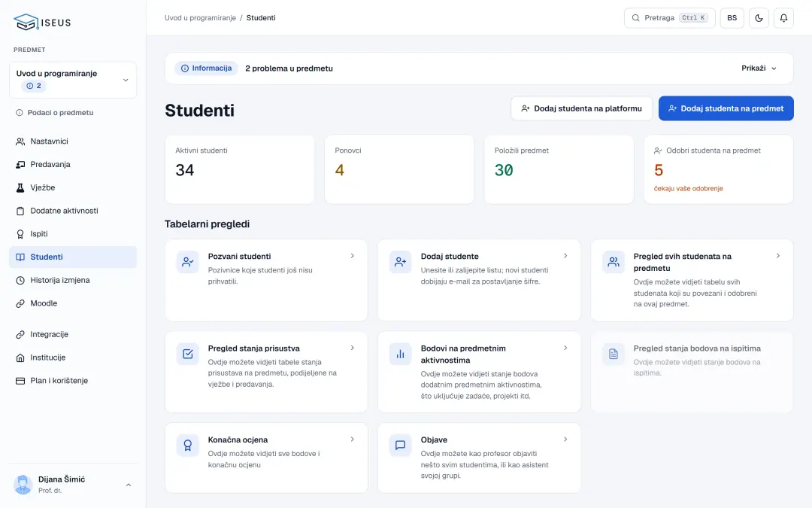Open Pregled svih studenata chevron arrow

coord(778,256)
